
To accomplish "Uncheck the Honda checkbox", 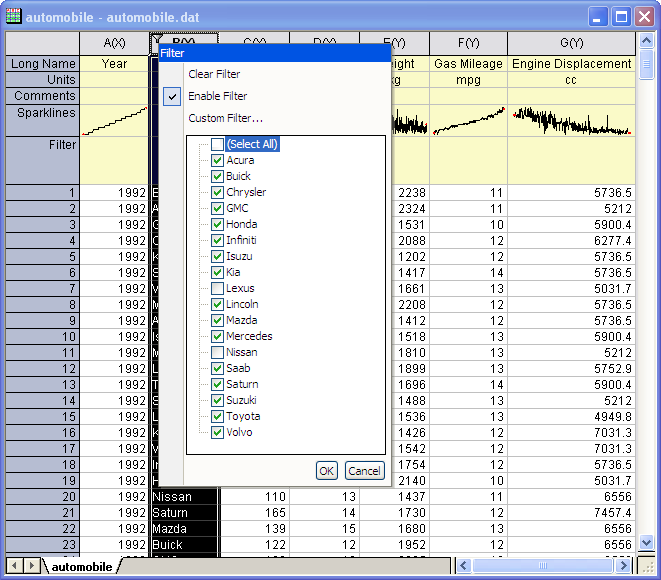I will 217,224.
